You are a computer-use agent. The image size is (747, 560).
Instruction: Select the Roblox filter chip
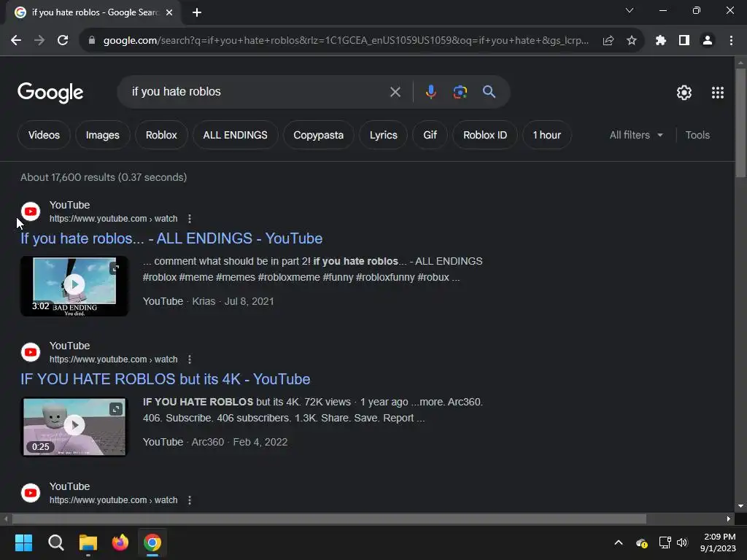pyautogui.click(x=161, y=135)
